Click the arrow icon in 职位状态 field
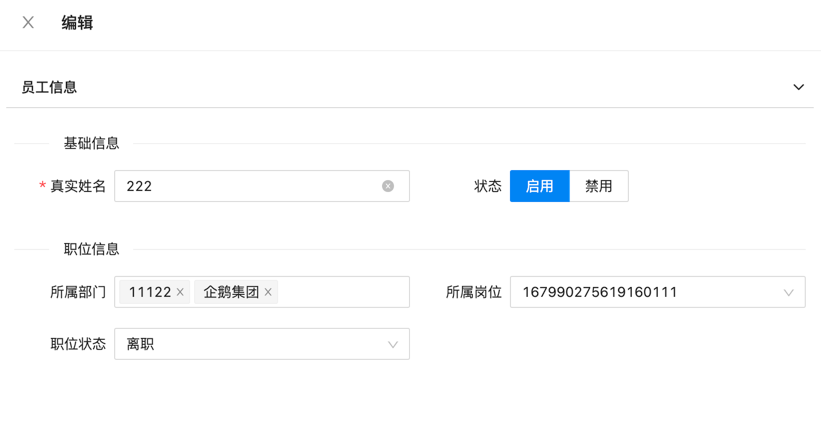 click(x=392, y=344)
